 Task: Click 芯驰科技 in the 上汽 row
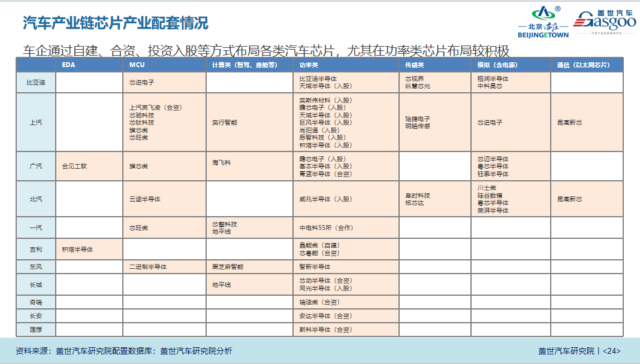(x=141, y=116)
